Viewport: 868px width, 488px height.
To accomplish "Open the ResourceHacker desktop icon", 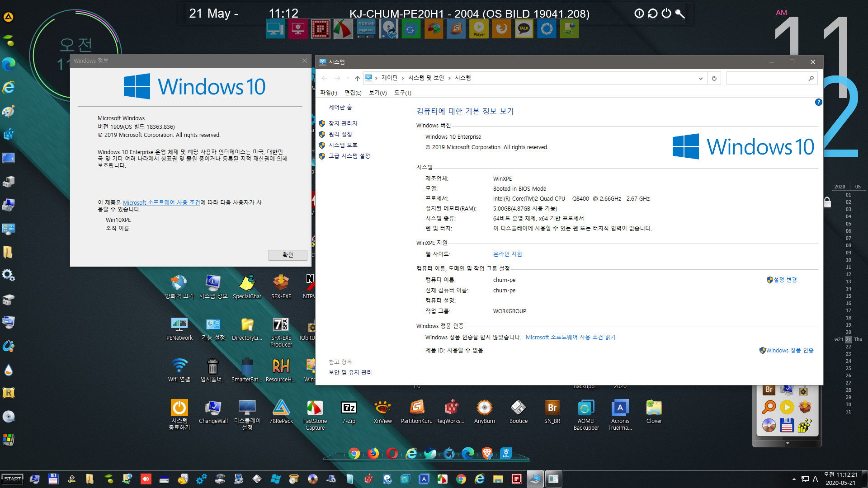I will [281, 370].
